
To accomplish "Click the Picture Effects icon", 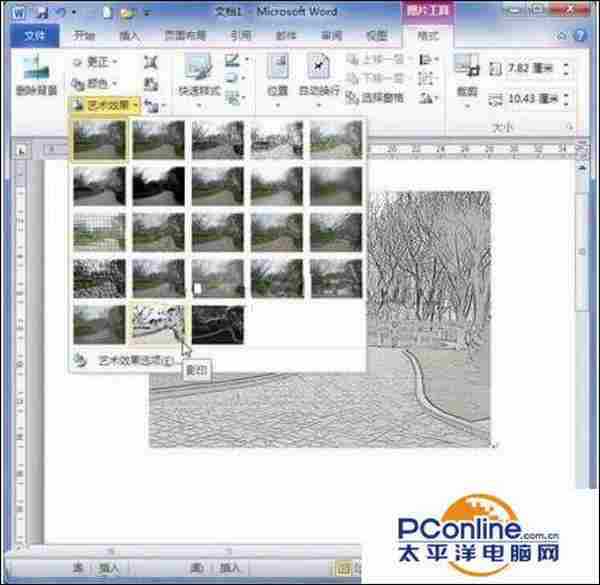I will [232, 78].
